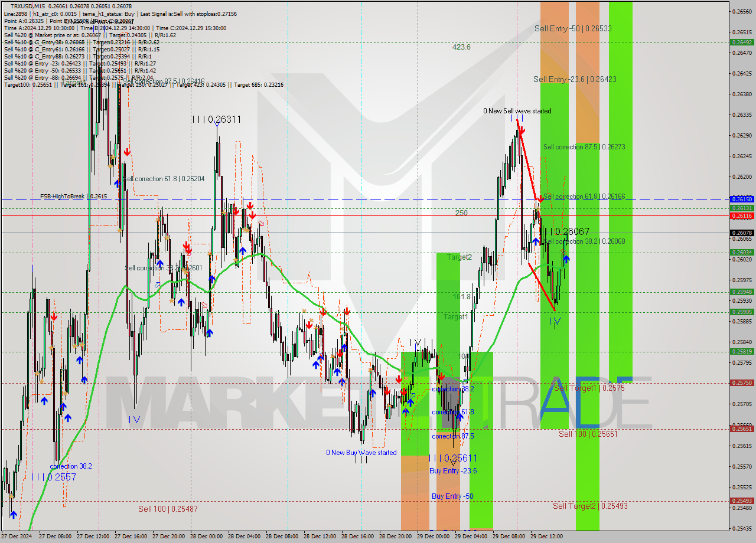
Task: Select the 27 Dec 08:00 time label
Action: 56,537
